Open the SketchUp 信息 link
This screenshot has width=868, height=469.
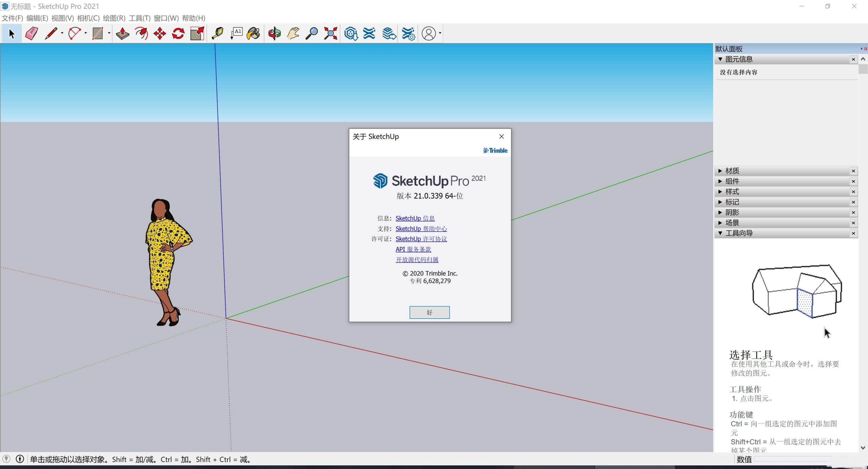tap(415, 219)
